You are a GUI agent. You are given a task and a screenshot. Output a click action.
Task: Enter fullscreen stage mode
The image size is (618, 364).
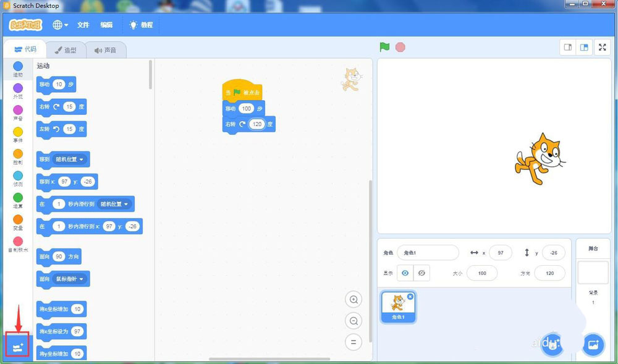tap(603, 47)
